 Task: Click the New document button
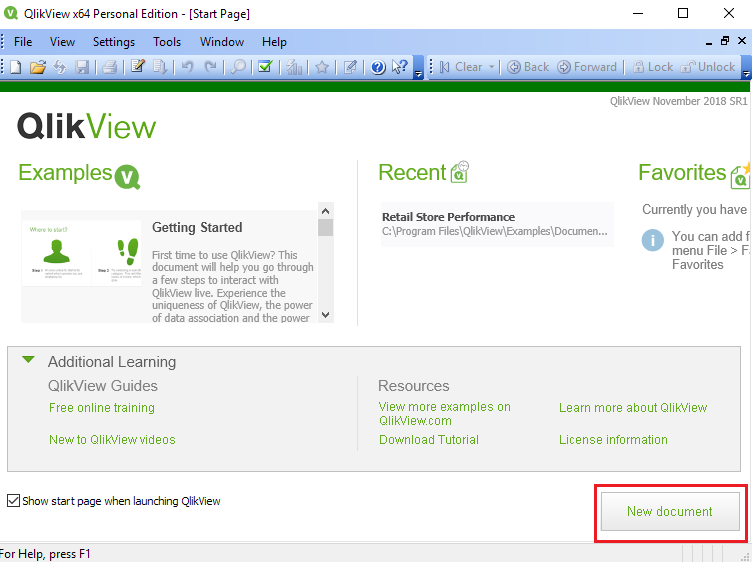(670, 511)
